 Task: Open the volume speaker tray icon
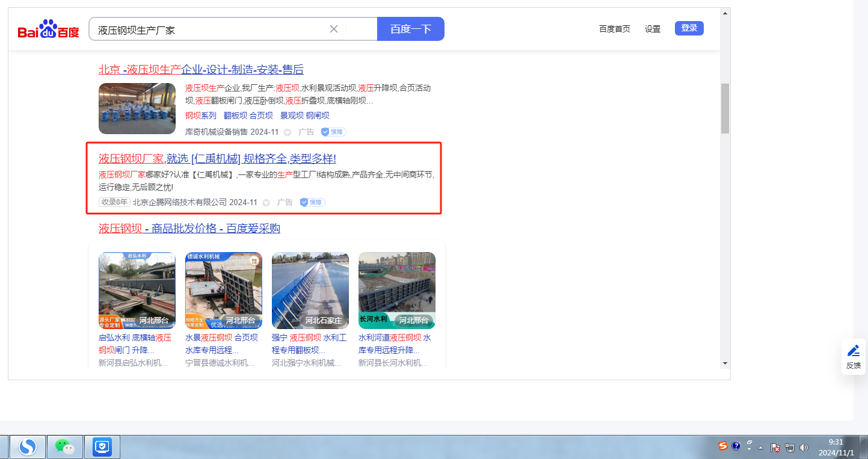(804, 448)
